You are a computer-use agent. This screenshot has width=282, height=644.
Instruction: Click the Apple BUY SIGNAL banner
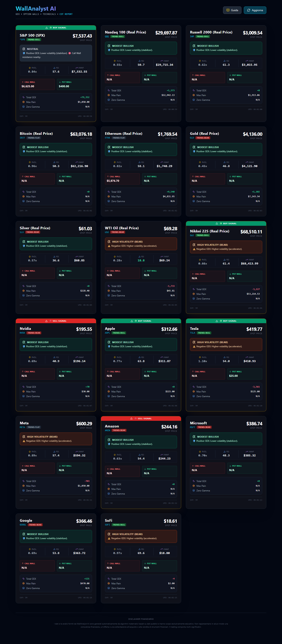tap(141, 321)
